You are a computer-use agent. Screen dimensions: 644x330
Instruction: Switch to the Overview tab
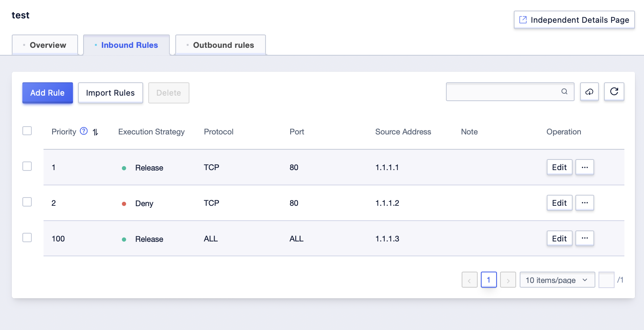pos(45,45)
